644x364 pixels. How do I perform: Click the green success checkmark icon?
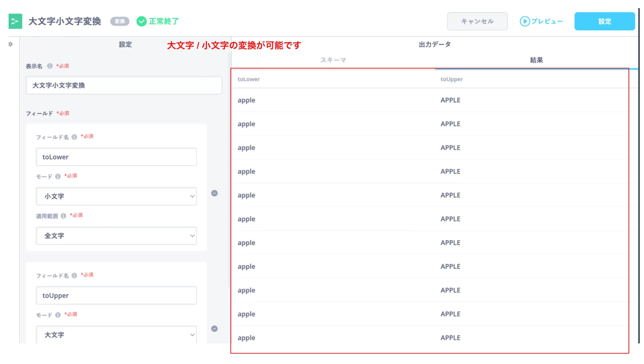point(141,21)
